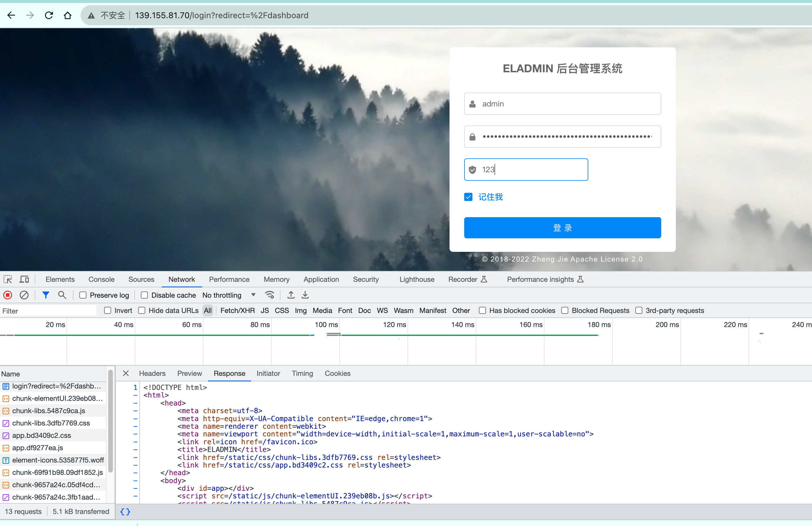The width and height of the screenshot is (812, 526).
Task: Switch to the Console panel tab
Action: coord(101,279)
